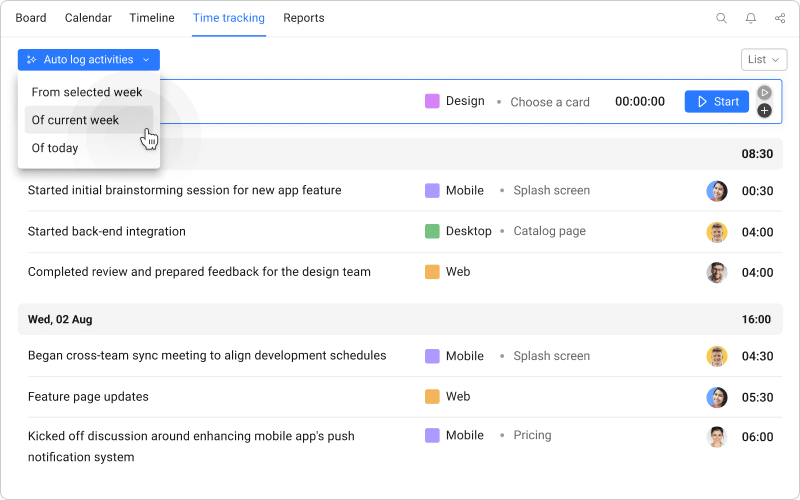The height and width of the screenshot is (500, 800).
Task: Click avatar on Feature page updates row
Action: coord(716,397)
